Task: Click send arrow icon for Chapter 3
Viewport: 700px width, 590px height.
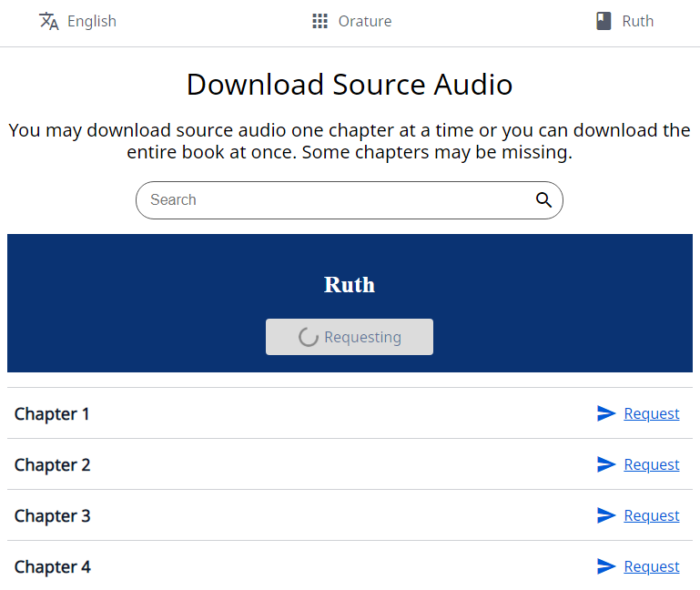Action: pyautogui.click(x=606, y=515)
